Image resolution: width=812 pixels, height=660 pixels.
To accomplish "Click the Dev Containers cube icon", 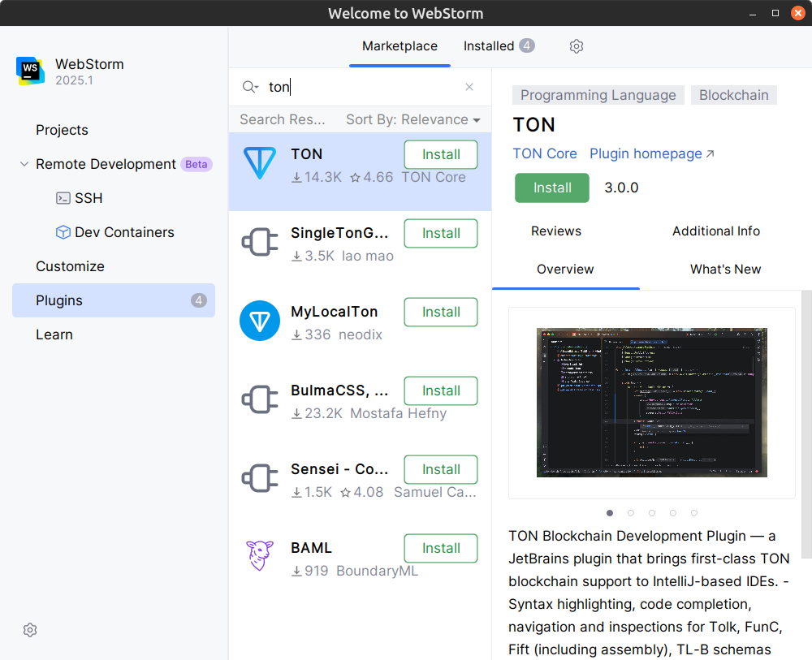I will [x=63, y=232].
